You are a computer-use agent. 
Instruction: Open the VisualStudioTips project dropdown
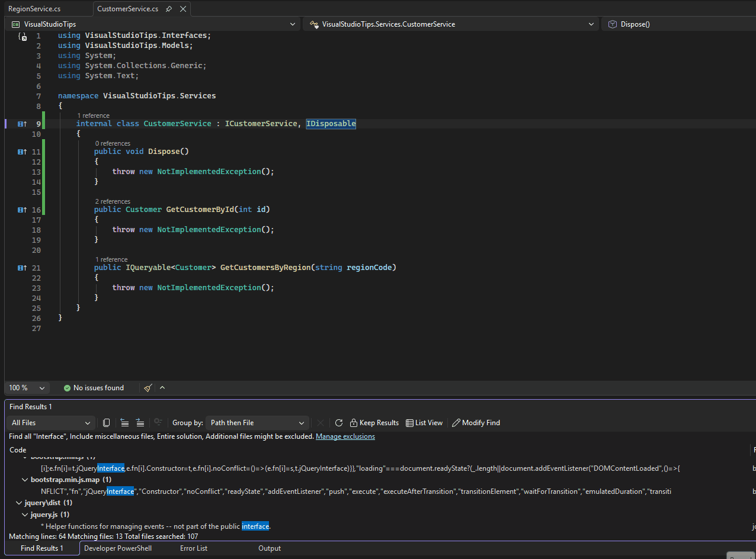[x=153, y=24]
